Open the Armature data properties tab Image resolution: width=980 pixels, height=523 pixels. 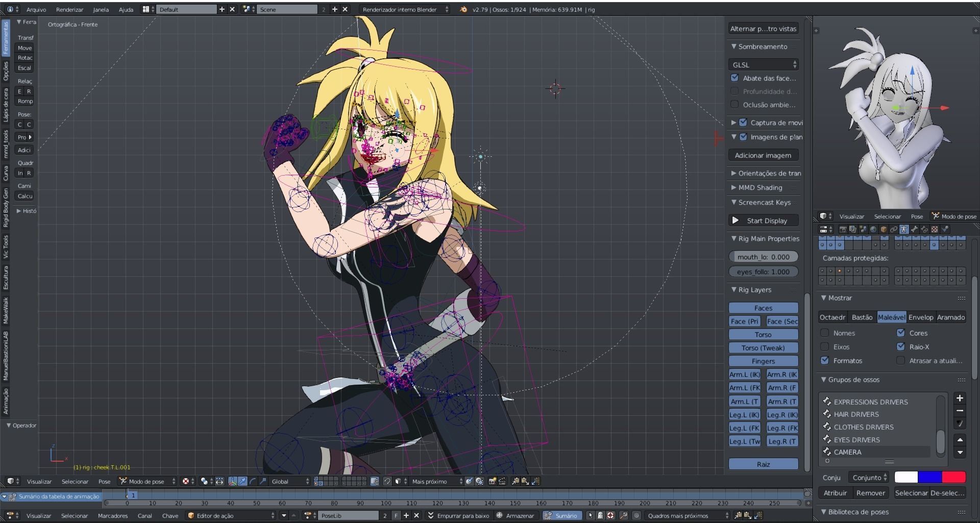[904, 229]
